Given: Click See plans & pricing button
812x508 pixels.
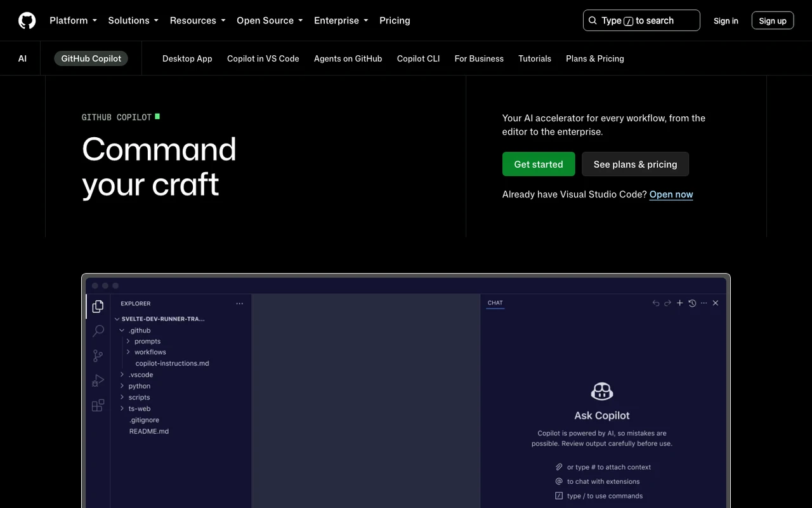Looking at the screenshot, I should pyautogui.click(x=636, y=164).
